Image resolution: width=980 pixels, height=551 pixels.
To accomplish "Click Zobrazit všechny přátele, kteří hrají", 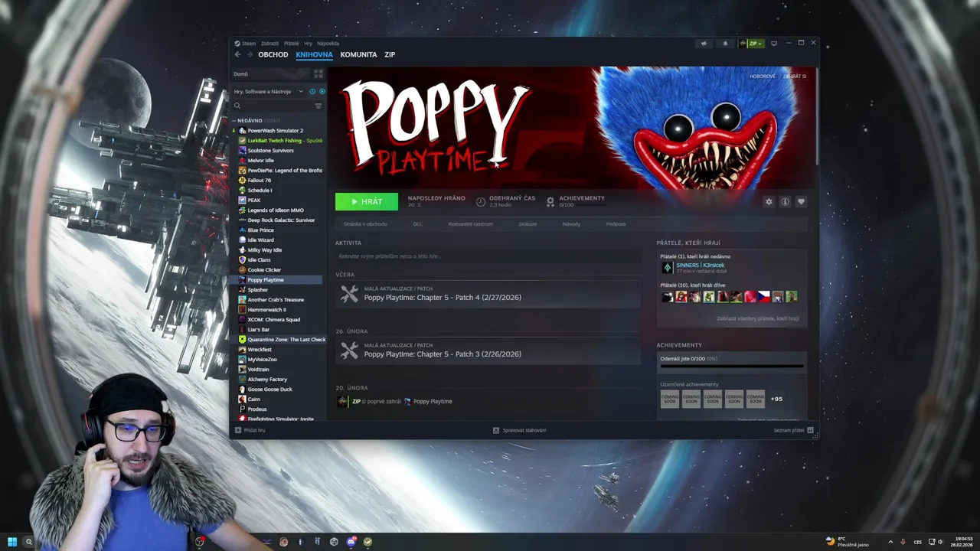I will (757, 318).
